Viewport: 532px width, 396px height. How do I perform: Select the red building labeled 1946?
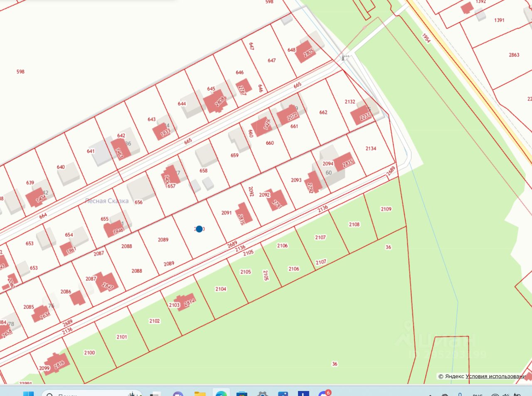pos(114,229)
